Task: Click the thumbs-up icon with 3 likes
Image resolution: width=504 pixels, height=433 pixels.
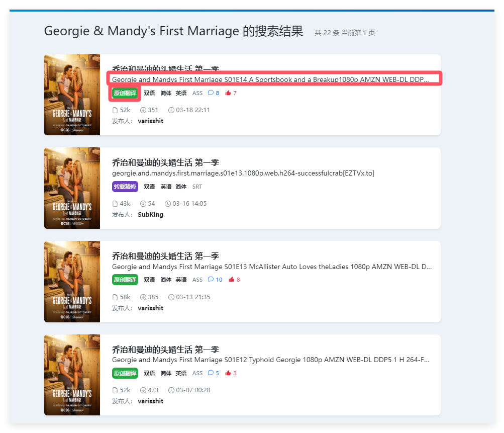Action: click(x=228, y=373)
